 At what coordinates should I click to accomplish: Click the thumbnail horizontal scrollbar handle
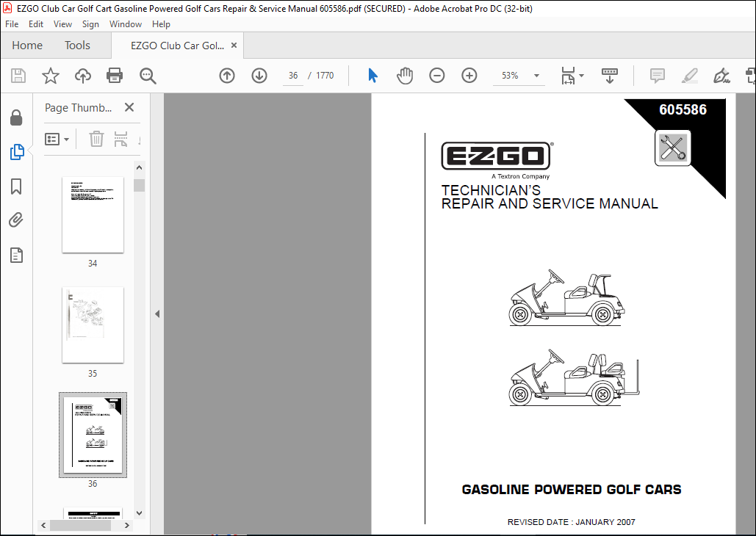(x=81, y=526)
